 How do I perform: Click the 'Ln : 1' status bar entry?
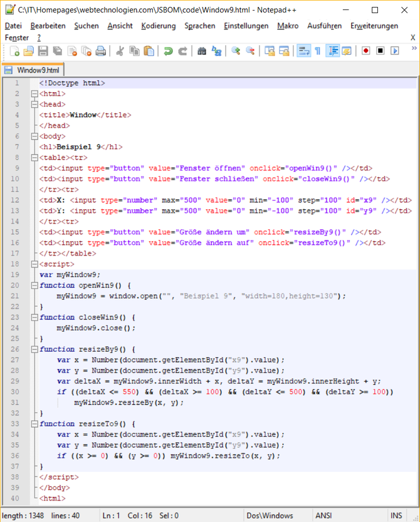tap(110, 516)
